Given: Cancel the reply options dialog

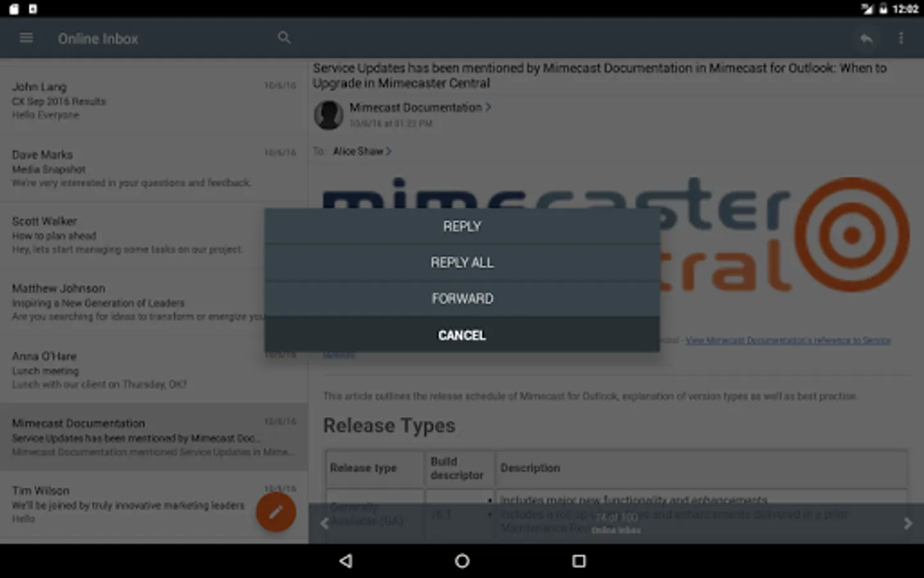Looking at the screenshot, I should click(x=462, y=335).
